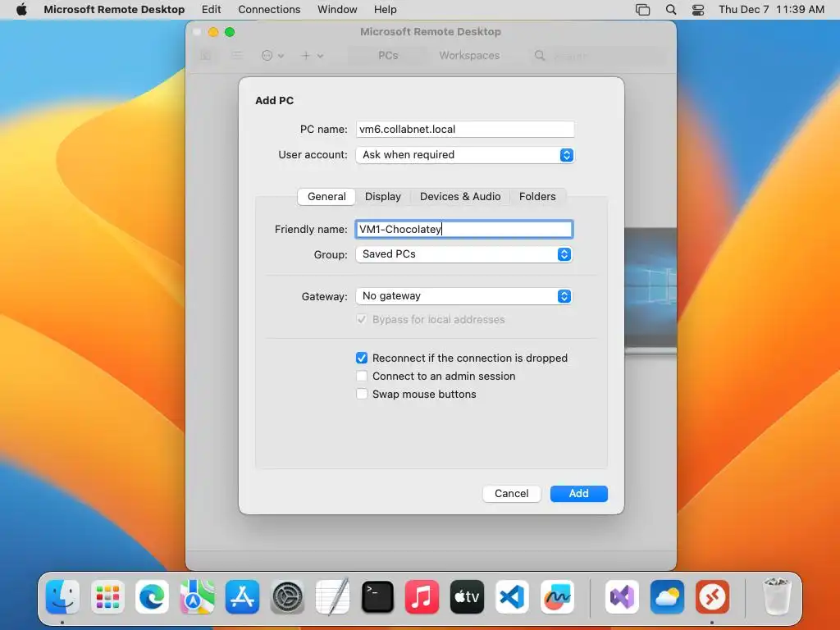This screenshot has height=630, width=840.
Task: Click the Friendly name input field
Action: pyautogui.click(x=464, y=230)
